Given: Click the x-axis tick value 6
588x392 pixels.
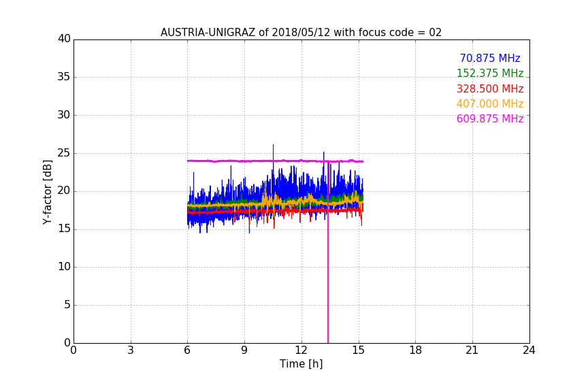Looking at the screenshot, I should pyautogui.click(x=187, y=350).
